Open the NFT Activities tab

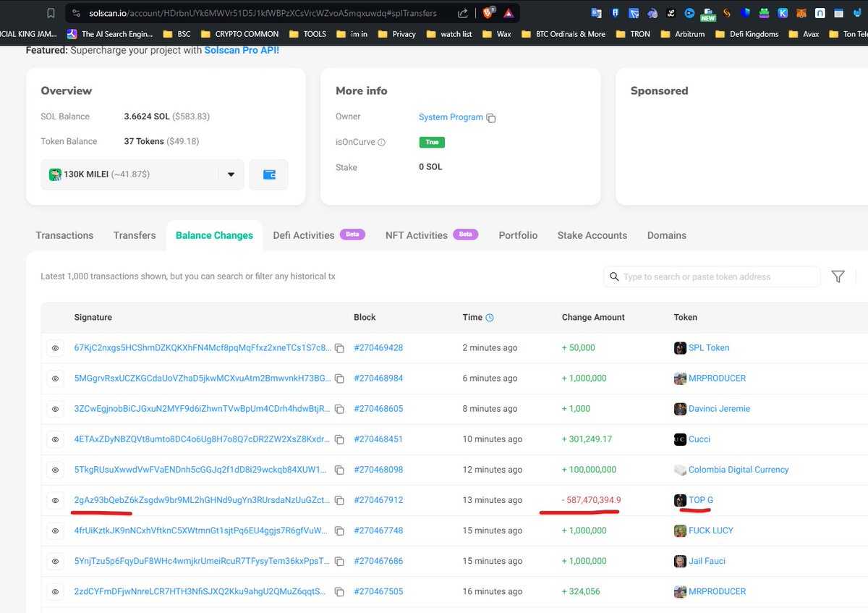[x=432, y=235]
